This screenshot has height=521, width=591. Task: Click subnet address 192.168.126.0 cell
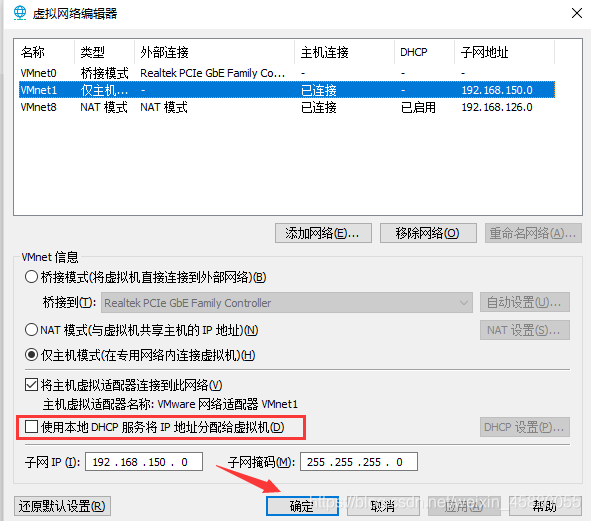click(497, 107)
